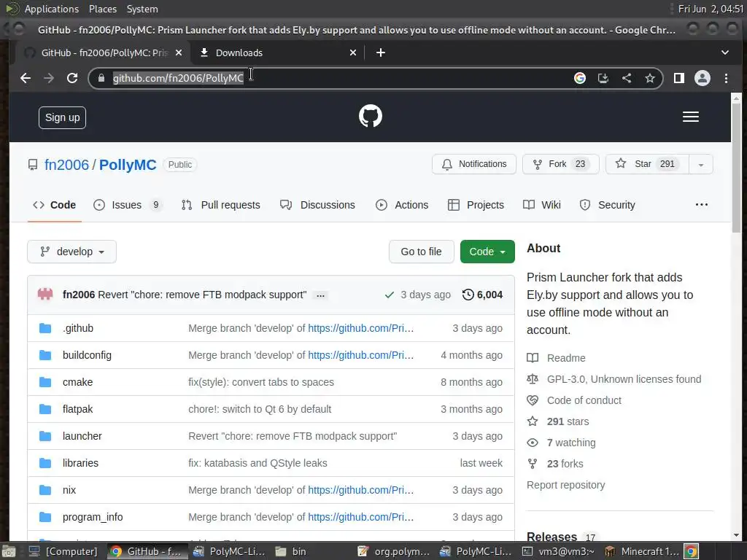Go back to the previous page
The height and width of the screenshot is (560, 747).
click(26, 78)
